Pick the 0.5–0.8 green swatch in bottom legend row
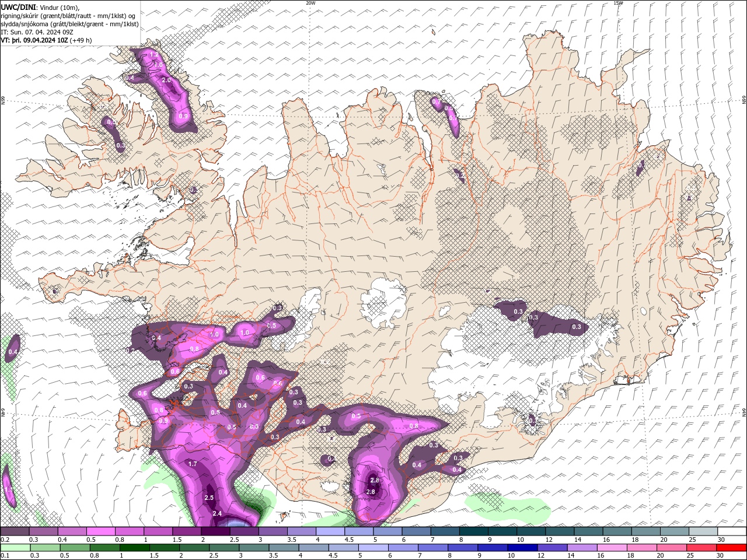The image size is (747, 560). click(75, 548)
